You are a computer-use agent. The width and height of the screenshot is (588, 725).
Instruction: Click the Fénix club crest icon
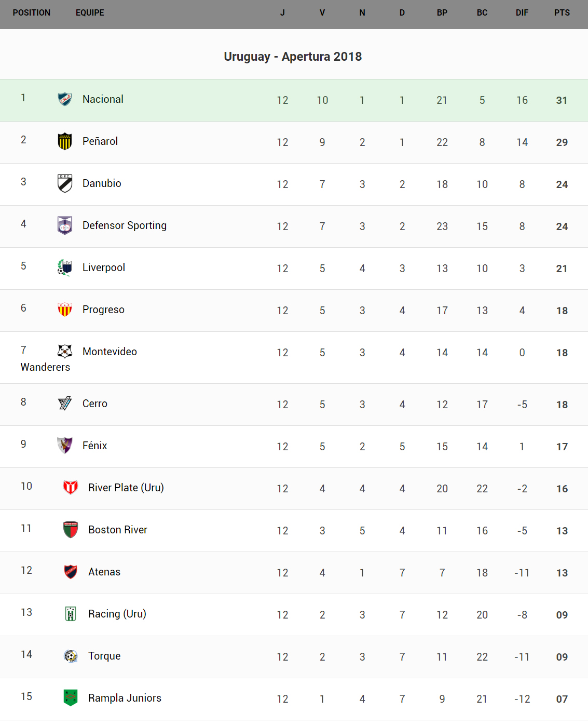point(65,446)
